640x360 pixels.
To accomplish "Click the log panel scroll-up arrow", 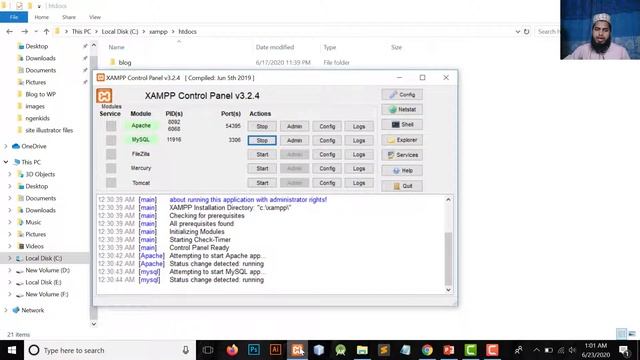I will [448, 200].
